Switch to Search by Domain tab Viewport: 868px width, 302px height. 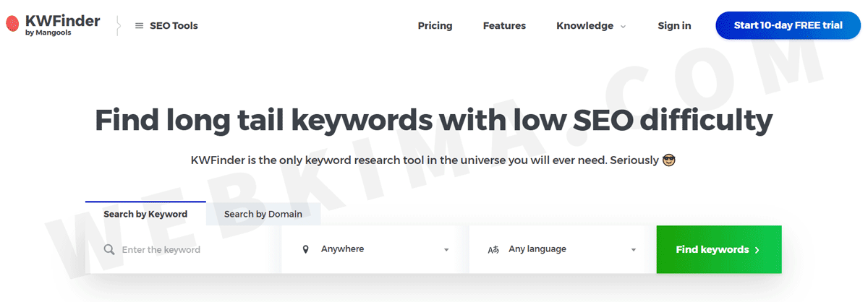point(263,214)
